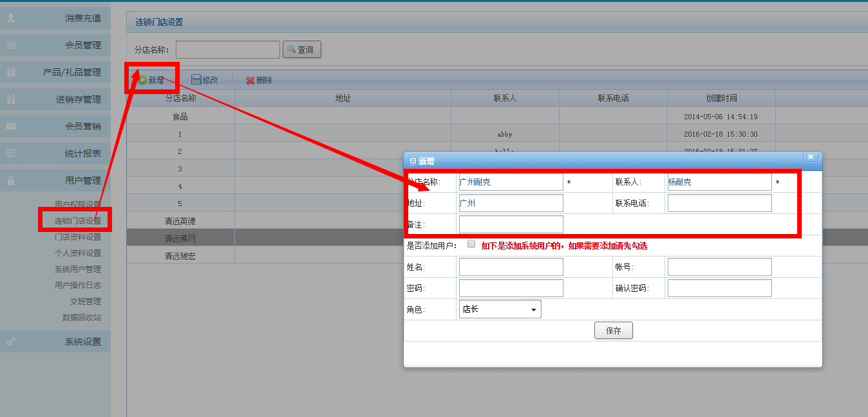Click the magnifier Query (查询) button
The height and width of the screenshot is (417, 868).
tap(301, 50)
